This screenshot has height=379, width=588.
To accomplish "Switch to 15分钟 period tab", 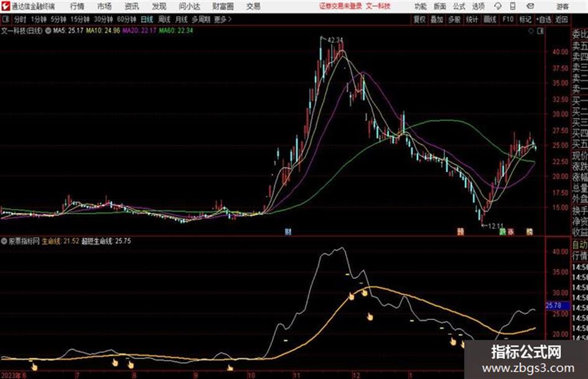I will pyautogui.click(x=80, y=19).
